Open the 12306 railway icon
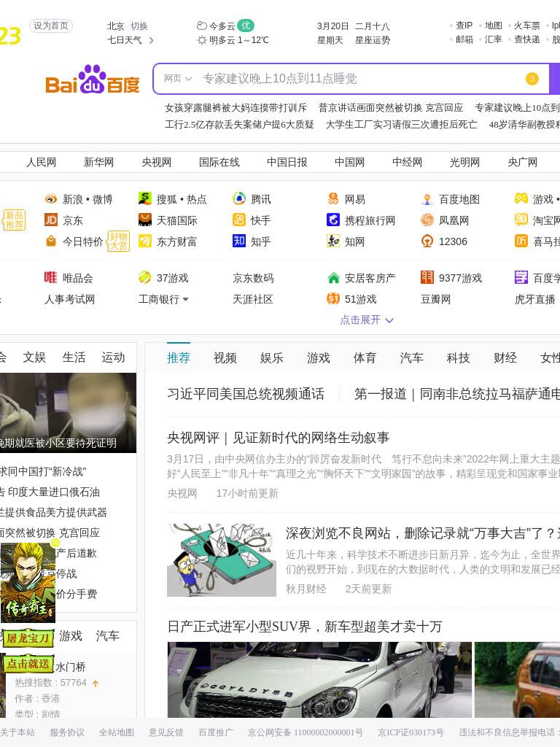This screenshot has width=560, height=747. coord(427,241)
